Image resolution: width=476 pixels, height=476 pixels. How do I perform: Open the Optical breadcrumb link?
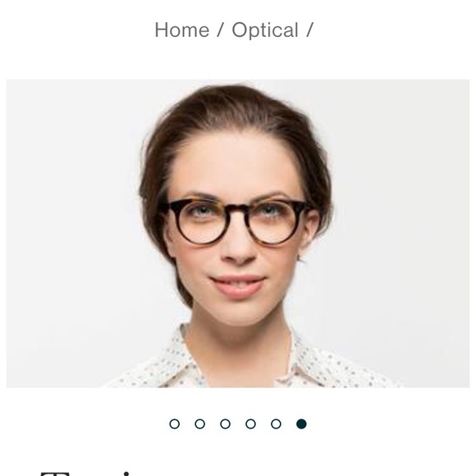265,30
